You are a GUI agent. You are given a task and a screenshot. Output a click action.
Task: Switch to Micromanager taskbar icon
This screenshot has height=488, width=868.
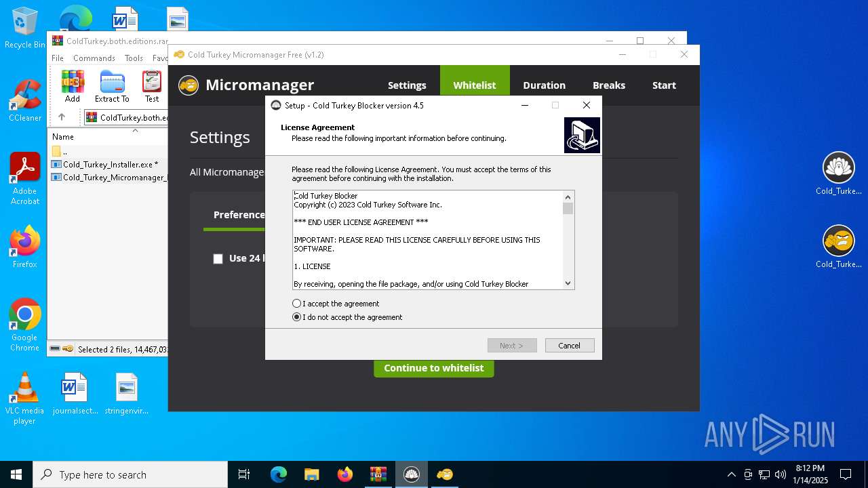click(x=445, y=474)
